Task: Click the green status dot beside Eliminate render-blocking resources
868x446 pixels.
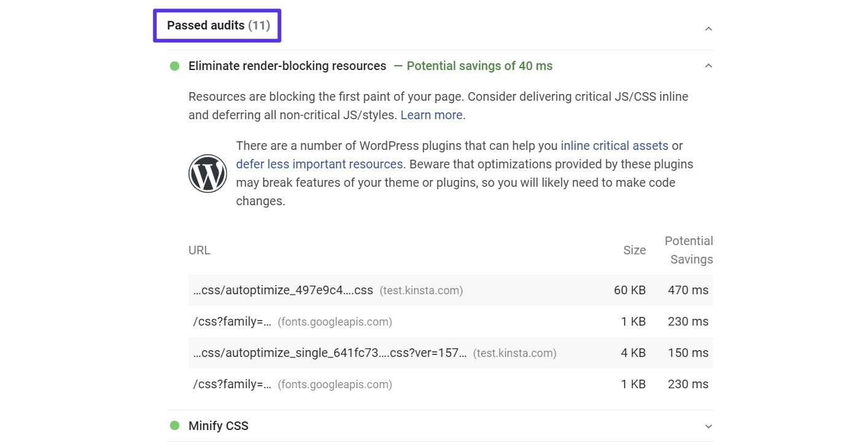Action: pos(174,66)
